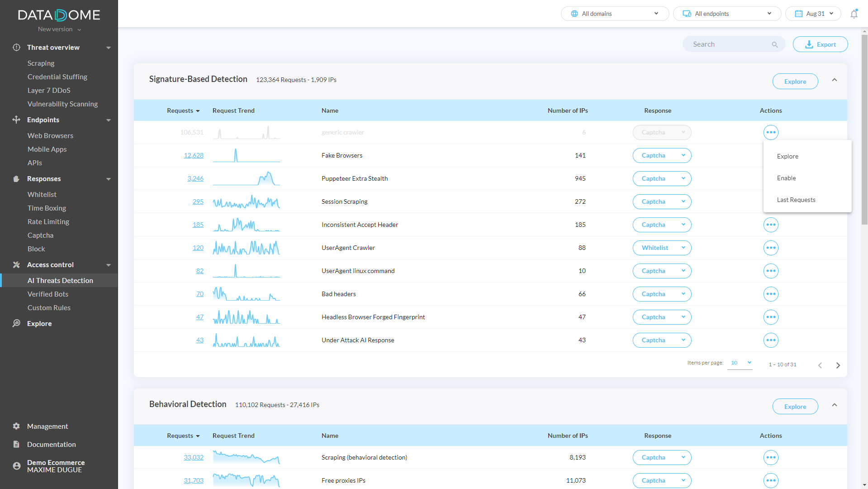Click Explore in Behavioral Detection header
868x489 pixels.
(x=795, y=407)
